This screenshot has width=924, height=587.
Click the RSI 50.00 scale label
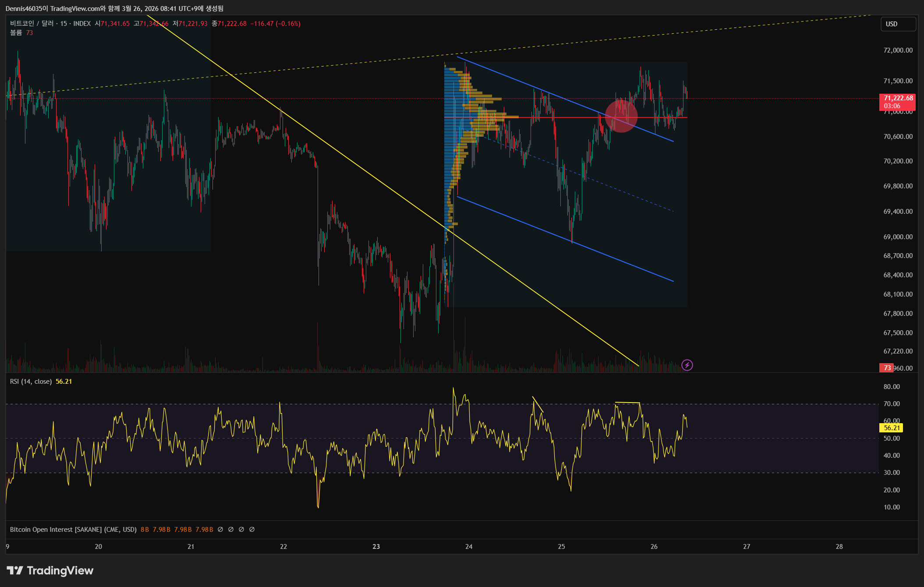[892, 438]
